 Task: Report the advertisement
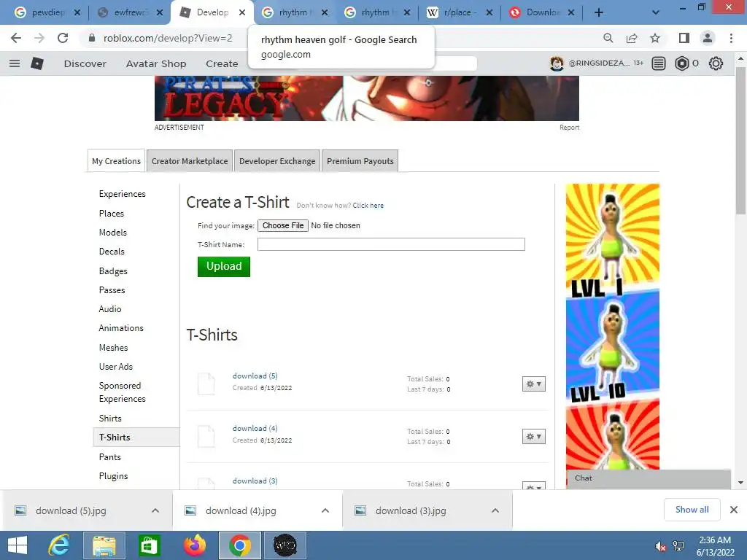tap(569, 127)
